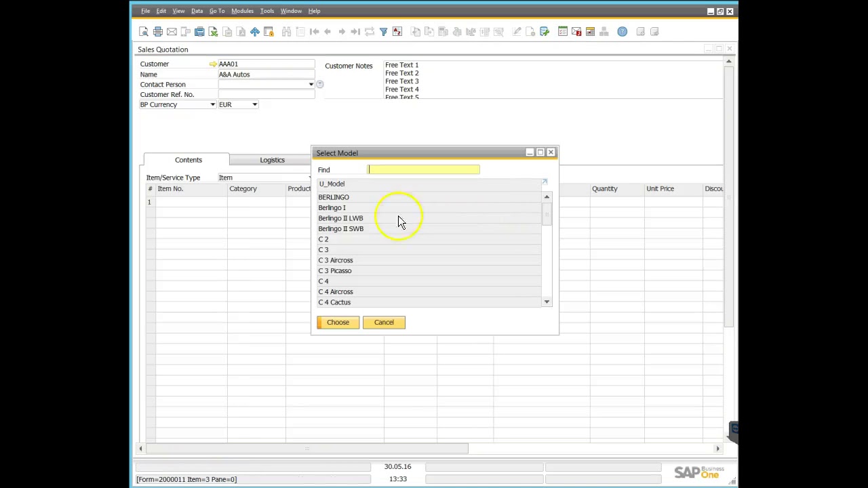The height and width of the screenshot is (488, 868).
Task: Click the horizontal scrollbar right arrow
Action: [x=717, y=449]
